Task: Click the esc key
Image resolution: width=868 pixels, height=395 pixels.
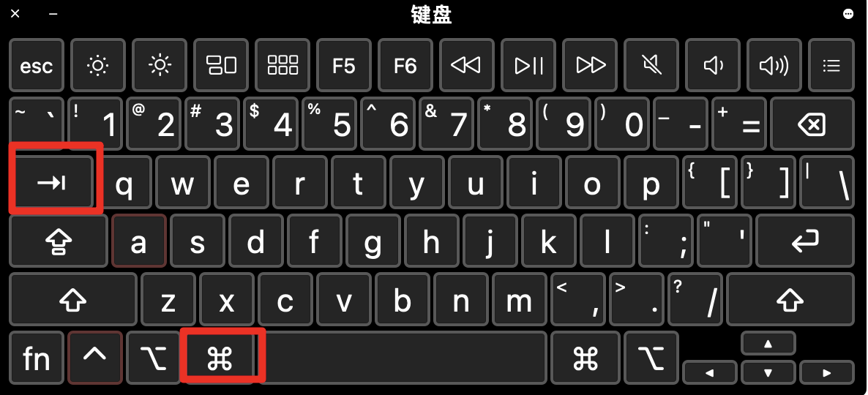Action: coord(37,65)
